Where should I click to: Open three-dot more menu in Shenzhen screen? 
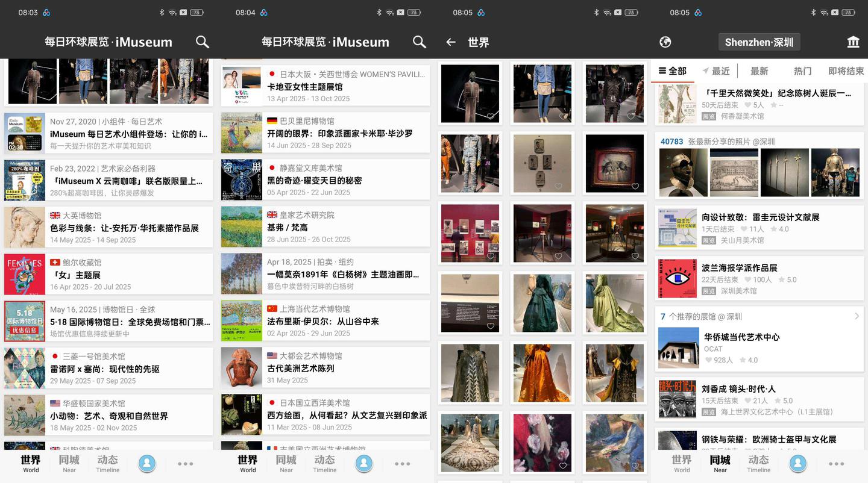[837, 464]
